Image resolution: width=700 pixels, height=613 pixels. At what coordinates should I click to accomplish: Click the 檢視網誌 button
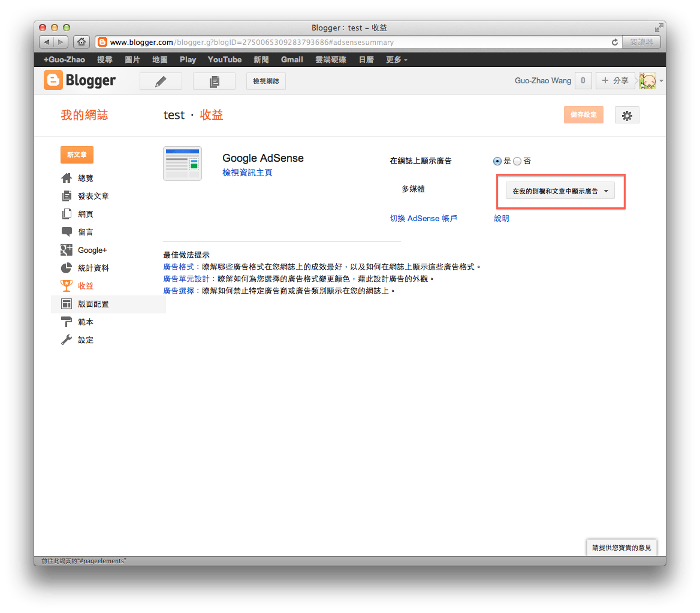[265, 81]
